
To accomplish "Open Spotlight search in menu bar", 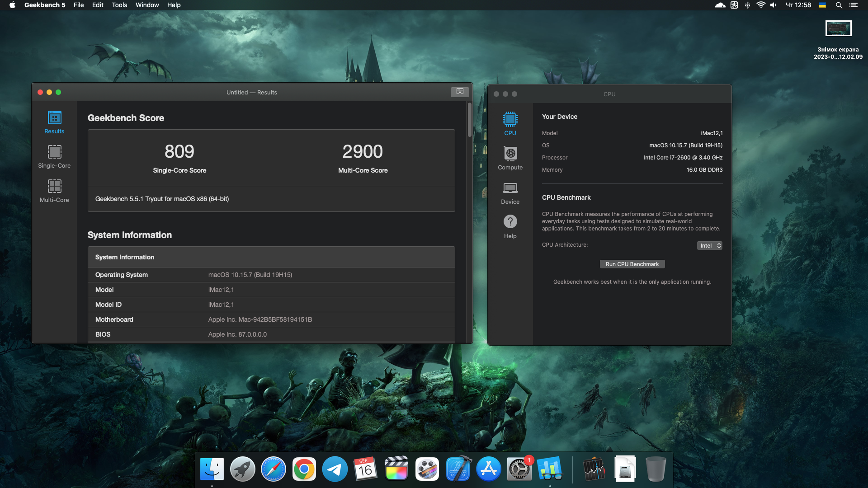I will click(839, 5).
